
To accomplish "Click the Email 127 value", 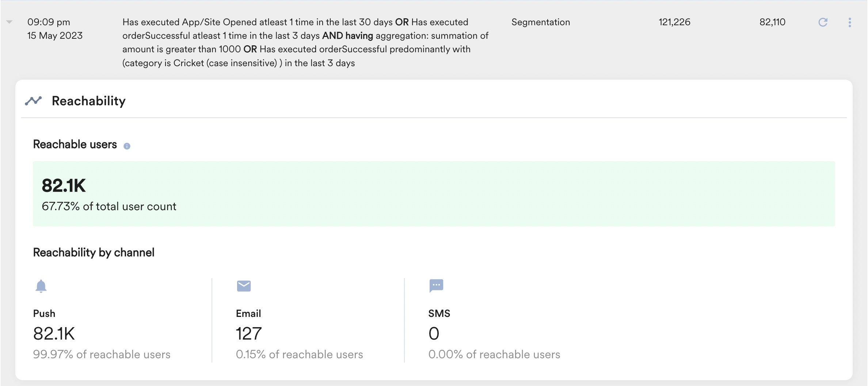I will coord(249,334).
